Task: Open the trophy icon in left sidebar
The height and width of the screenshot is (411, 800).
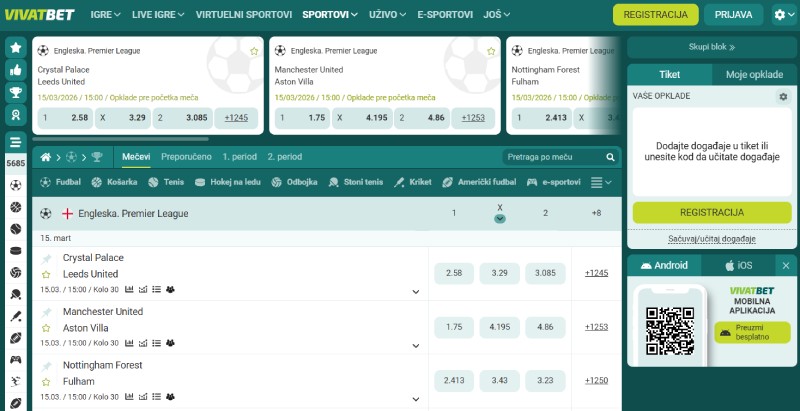Action: click(16, 93)
